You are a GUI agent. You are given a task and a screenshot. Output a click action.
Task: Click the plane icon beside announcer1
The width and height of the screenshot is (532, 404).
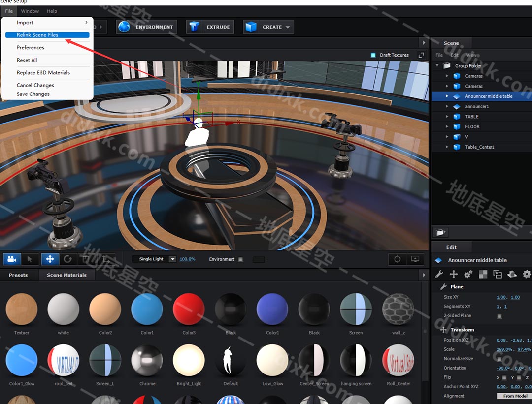tap(457, 106)
